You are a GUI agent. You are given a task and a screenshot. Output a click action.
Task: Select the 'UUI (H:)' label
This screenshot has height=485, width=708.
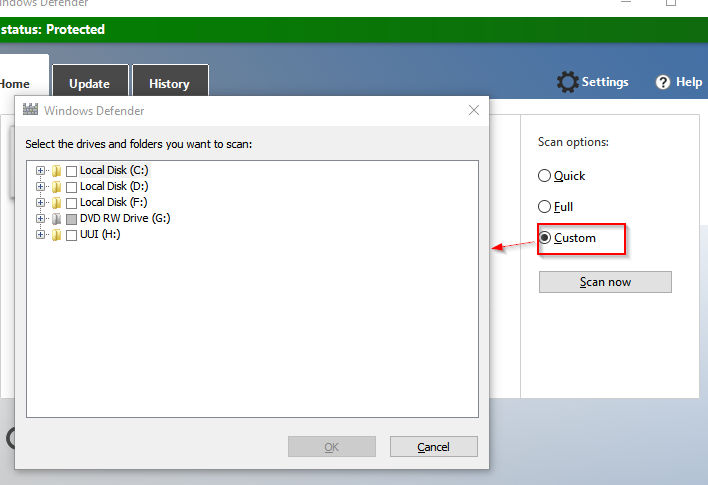coord(100,234)
